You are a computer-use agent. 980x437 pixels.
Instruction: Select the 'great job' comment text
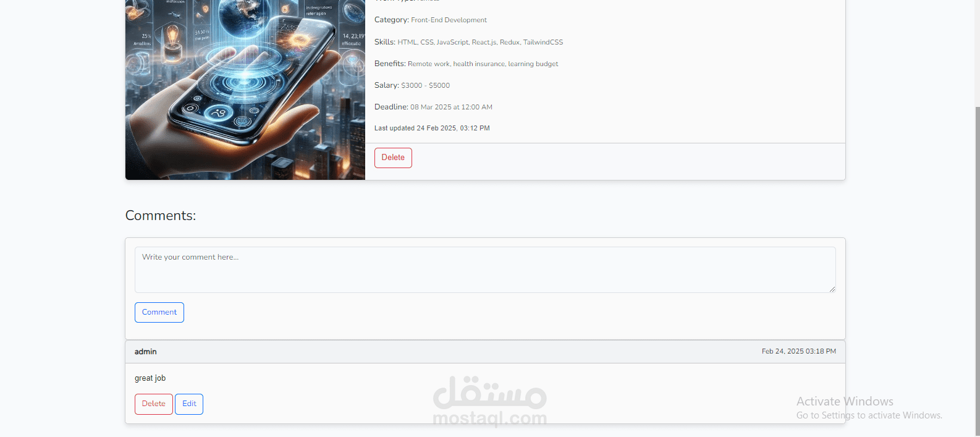point(150,378)
